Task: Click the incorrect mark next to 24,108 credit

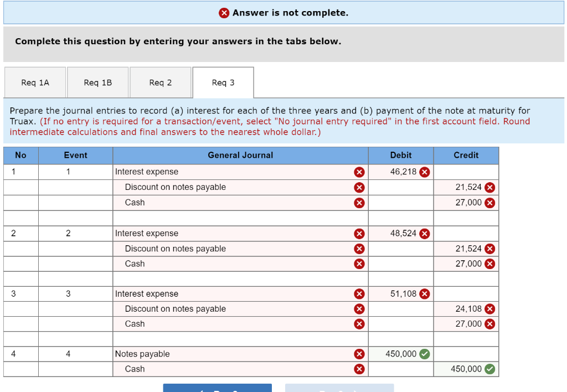Action: (489, 309)
